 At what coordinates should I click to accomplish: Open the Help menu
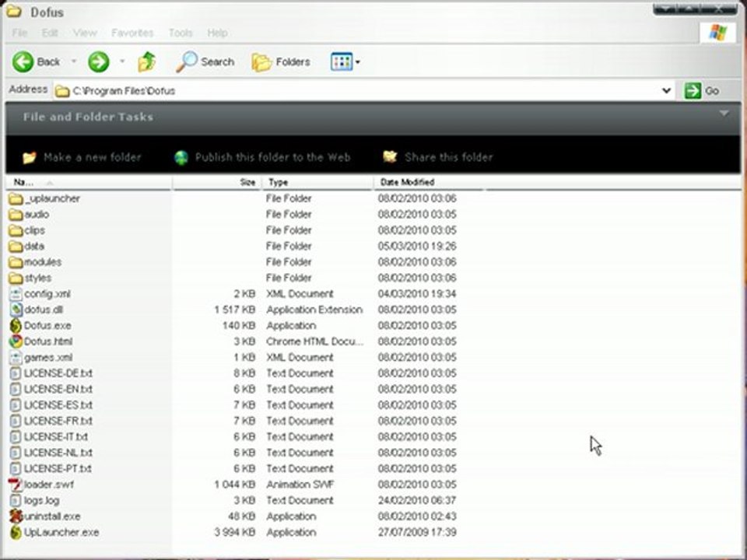point(217,33)
